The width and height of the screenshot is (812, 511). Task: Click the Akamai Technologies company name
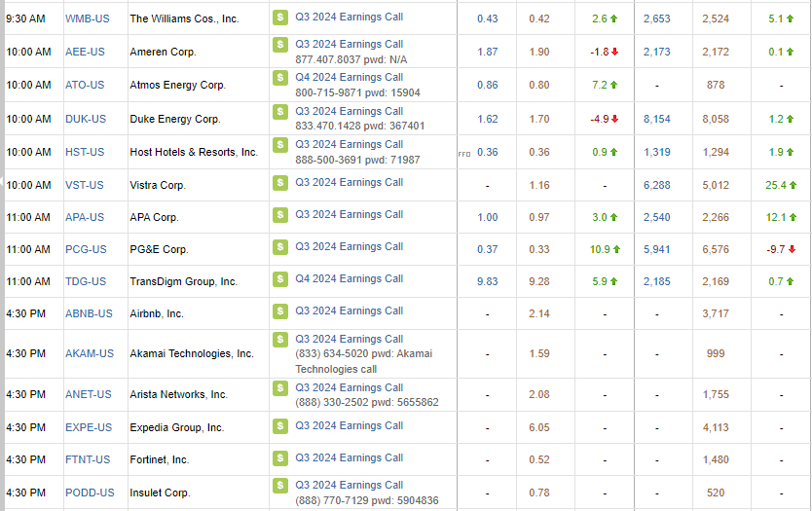click(x=192, y=354)
